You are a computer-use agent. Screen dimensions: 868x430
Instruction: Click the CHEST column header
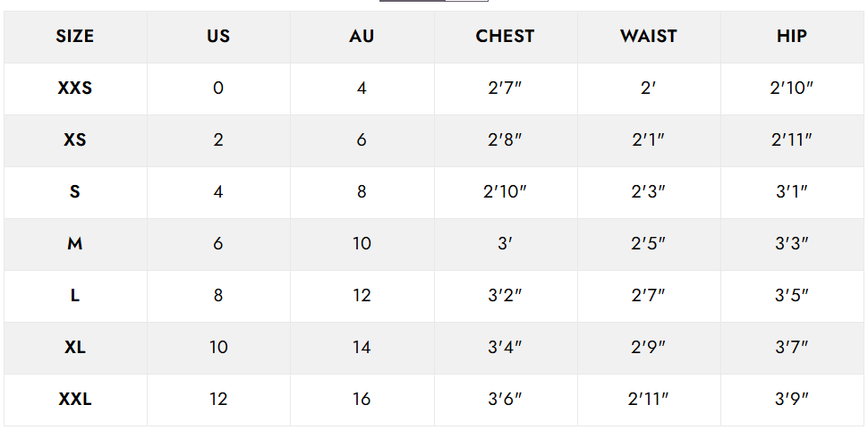click(x=505, y=37)
